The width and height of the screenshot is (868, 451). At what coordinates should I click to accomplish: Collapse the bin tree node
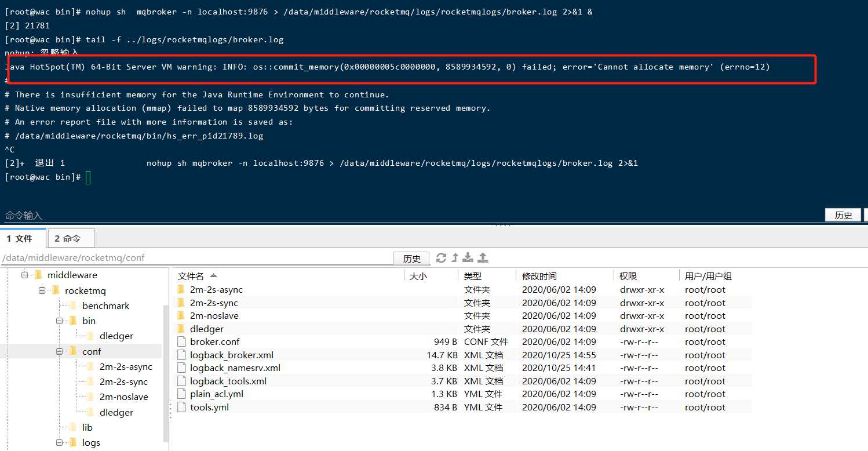tap(59, 321)
